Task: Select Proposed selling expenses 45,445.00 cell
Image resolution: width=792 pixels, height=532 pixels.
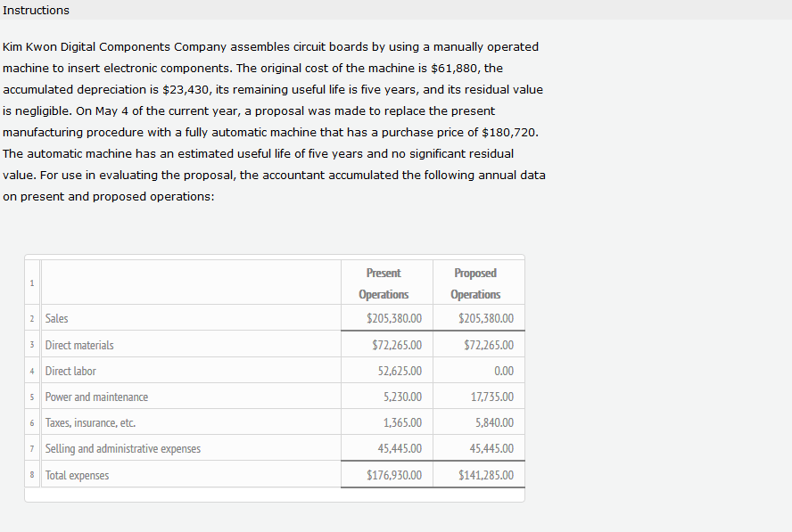Action: click(x=479, y=447)
